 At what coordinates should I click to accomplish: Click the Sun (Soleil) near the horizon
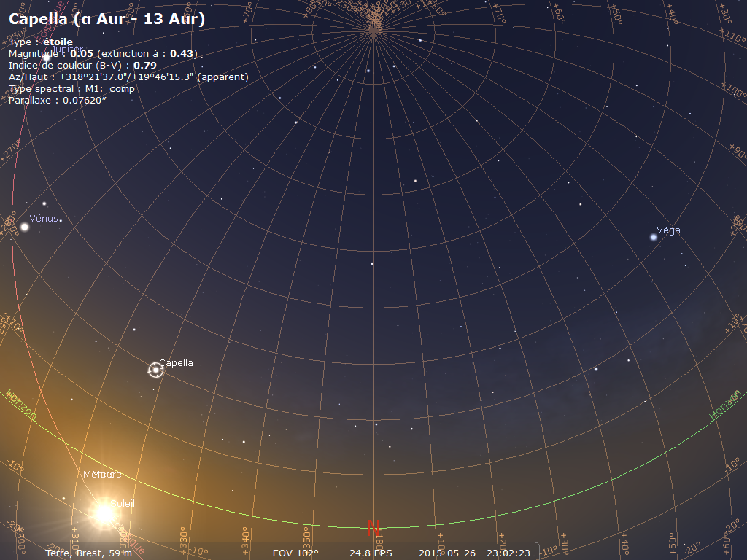pyautogui.click(x=104, y=513)
